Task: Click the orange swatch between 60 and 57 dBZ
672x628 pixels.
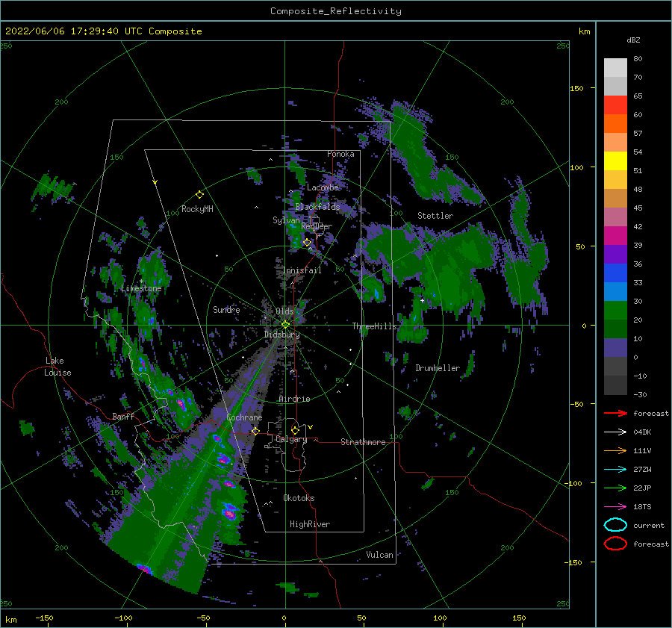Action: click(615, 124)
